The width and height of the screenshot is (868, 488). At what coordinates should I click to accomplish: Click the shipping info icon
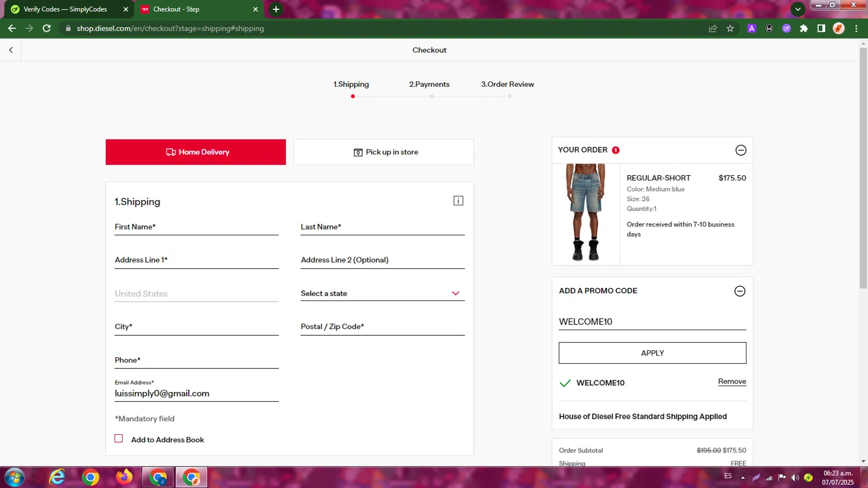click(x=458, y=201)
